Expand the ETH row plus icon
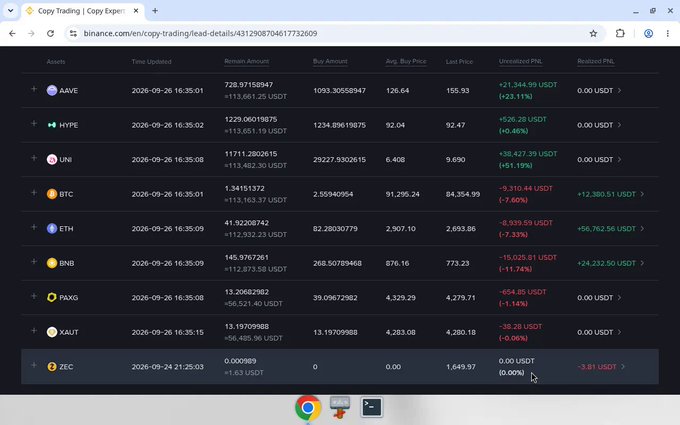The width and height of the screenshot is (680, 425). 34,227
